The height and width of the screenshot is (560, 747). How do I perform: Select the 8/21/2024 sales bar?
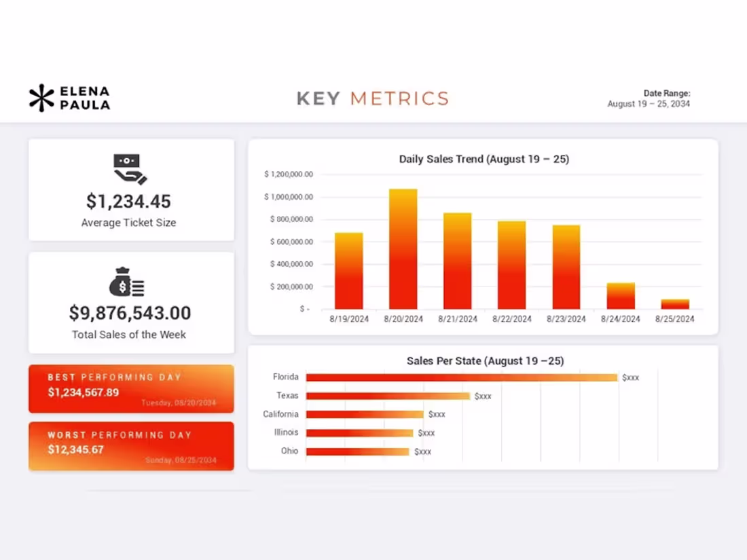click(457, 261)
